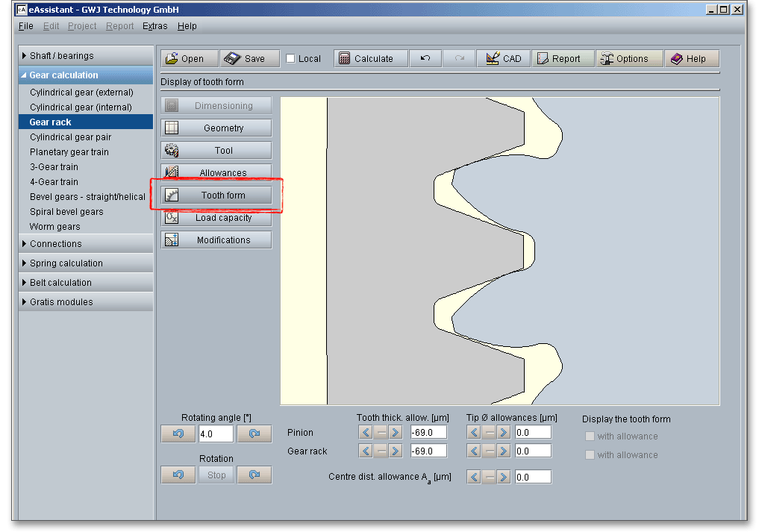Click the Open file toolbar button
759x532 pixels.
click(190, 59)
